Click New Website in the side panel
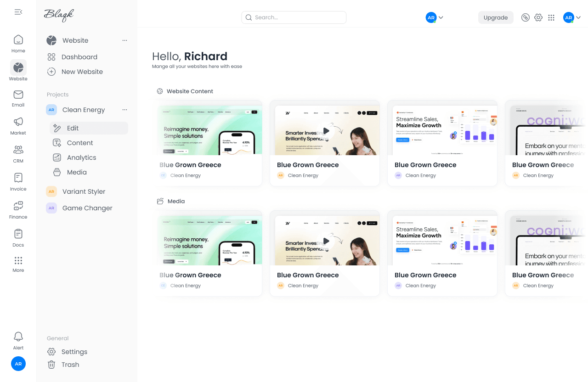588x382 pixels. (82, 72)
